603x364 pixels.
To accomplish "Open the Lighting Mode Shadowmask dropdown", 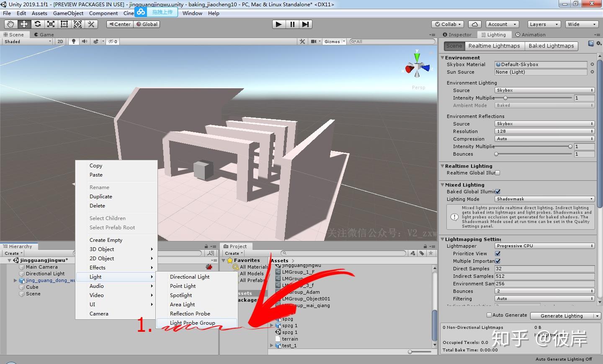I will [x=544, y=199].
